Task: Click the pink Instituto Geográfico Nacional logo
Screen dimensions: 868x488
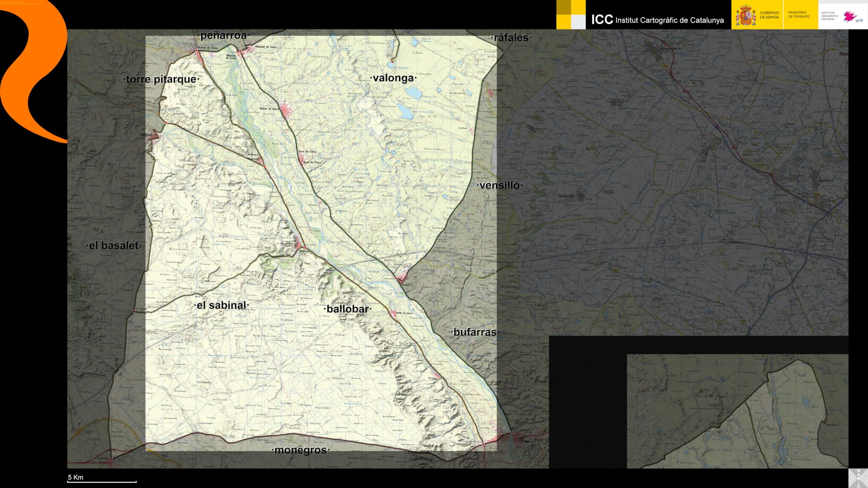Action: pyautogui.click(x=854, y=16)
